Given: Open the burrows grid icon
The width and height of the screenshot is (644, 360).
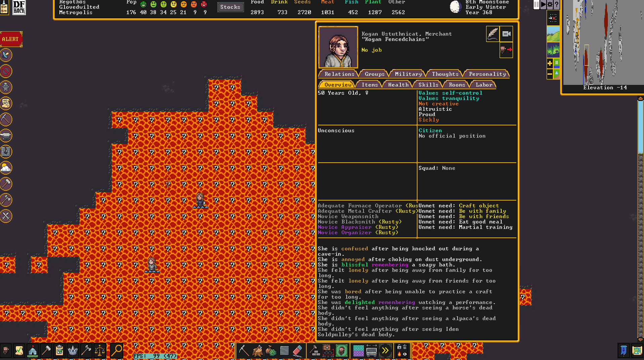Looking at the screenshot, I should [358, 351].
